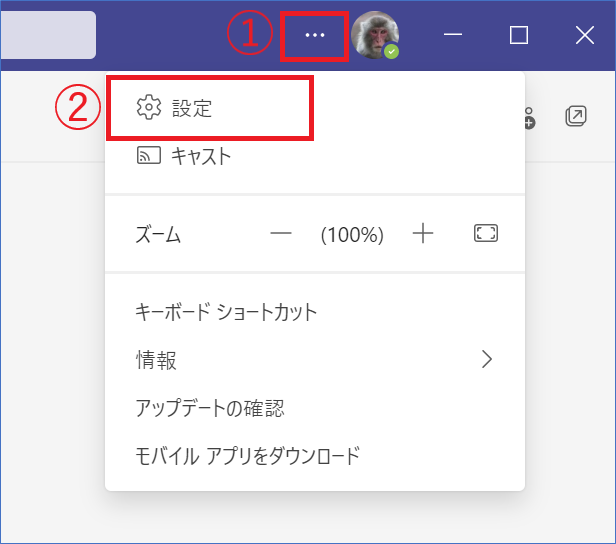Zoom in with the plus icon

(x=424, y=234)
